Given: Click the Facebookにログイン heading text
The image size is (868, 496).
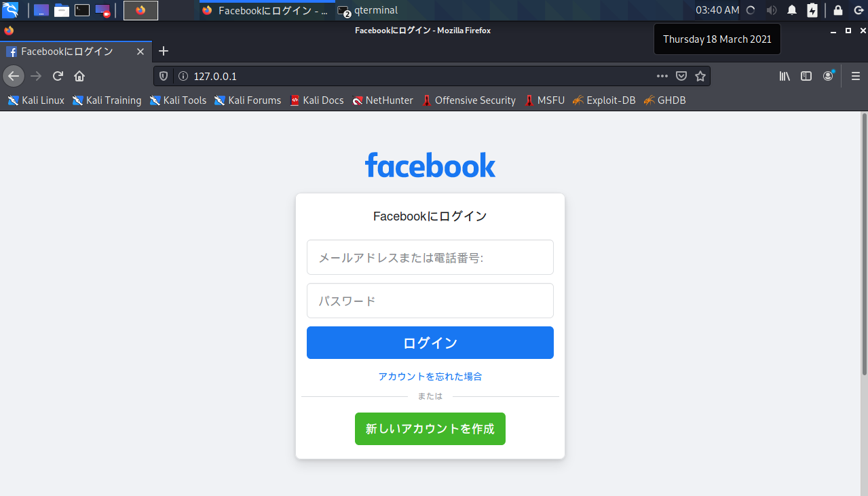Looking at the screenshot, I should coord(430,216).
